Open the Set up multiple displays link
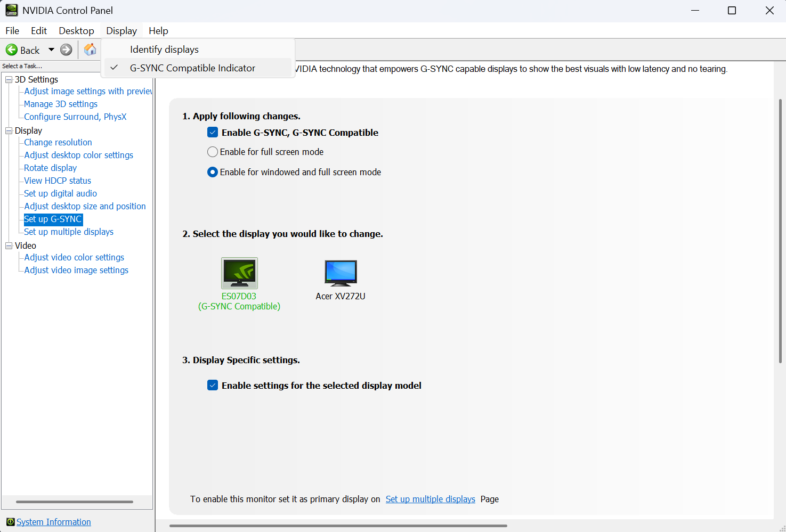Image resolution: width=786 pixels, height=532 pixels. [431, 499]
